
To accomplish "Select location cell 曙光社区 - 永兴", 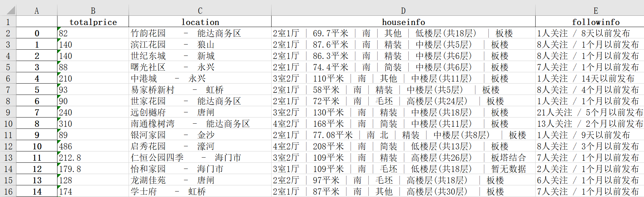I will coord(200,67).
